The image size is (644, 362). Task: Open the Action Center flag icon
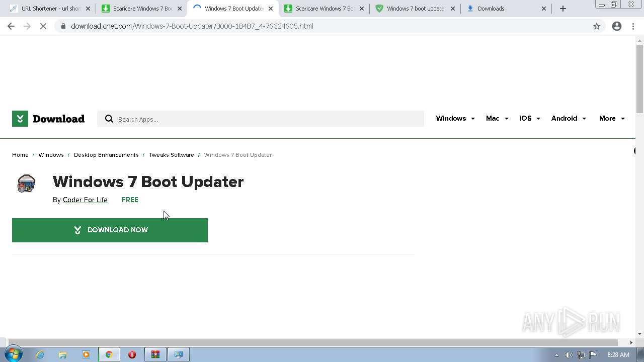593,355
